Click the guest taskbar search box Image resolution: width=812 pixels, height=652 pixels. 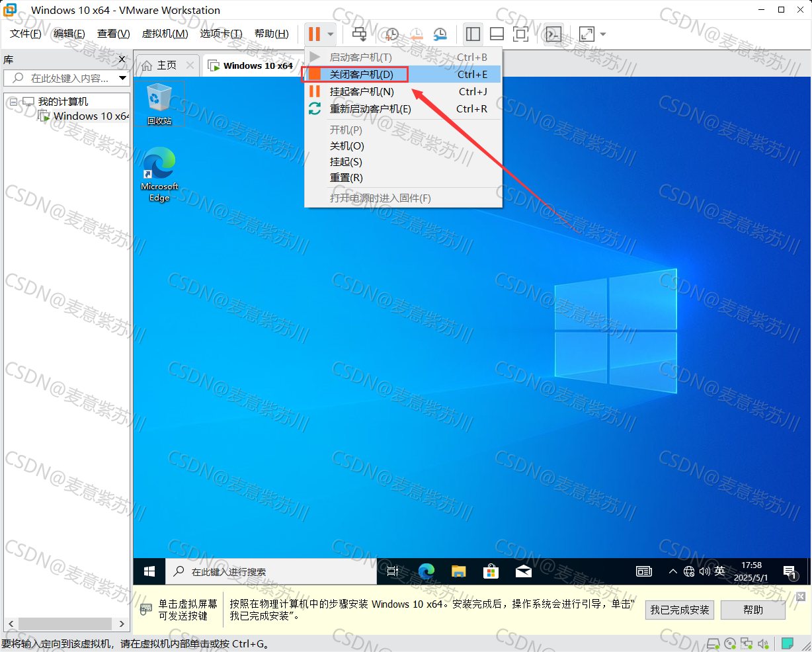tap(271, 571)
